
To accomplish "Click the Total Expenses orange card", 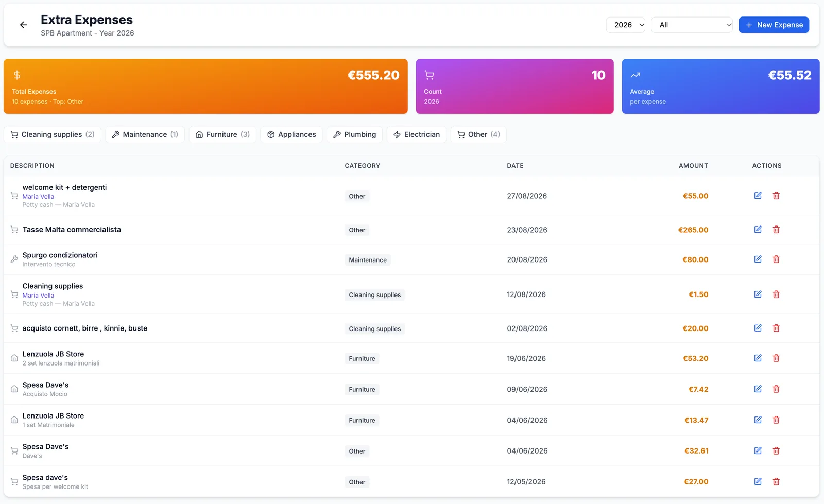I will point(205,86).
